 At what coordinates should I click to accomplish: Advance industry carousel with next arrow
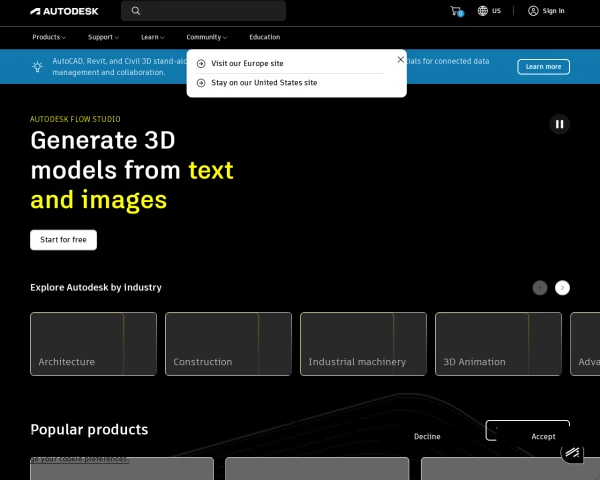tap(562, 288)
